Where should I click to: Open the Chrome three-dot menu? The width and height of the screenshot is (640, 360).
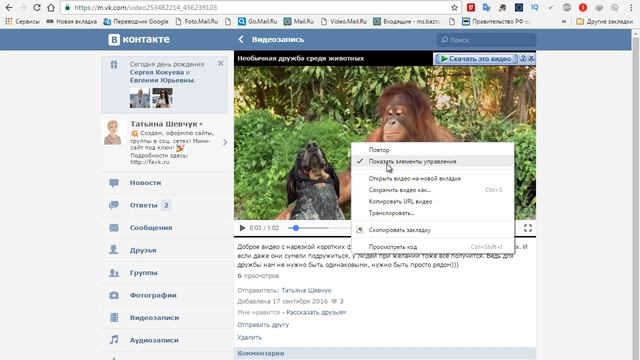coord(631,7)
